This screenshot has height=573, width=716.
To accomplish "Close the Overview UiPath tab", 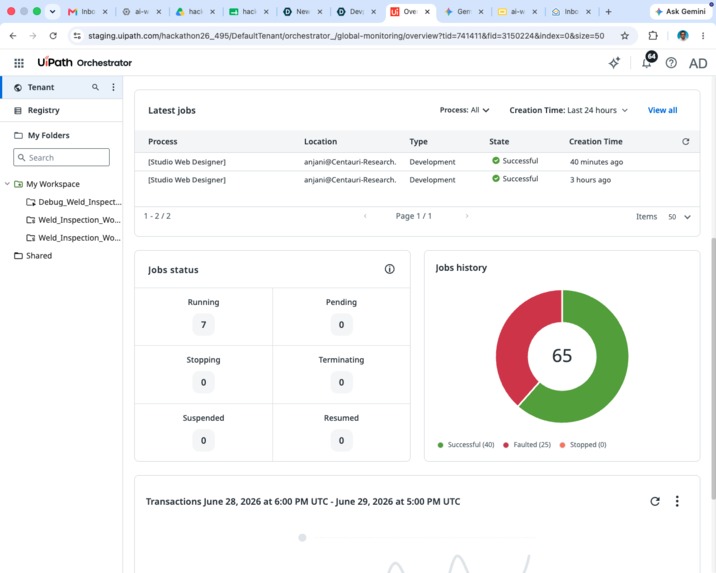I will pos(427,11).
